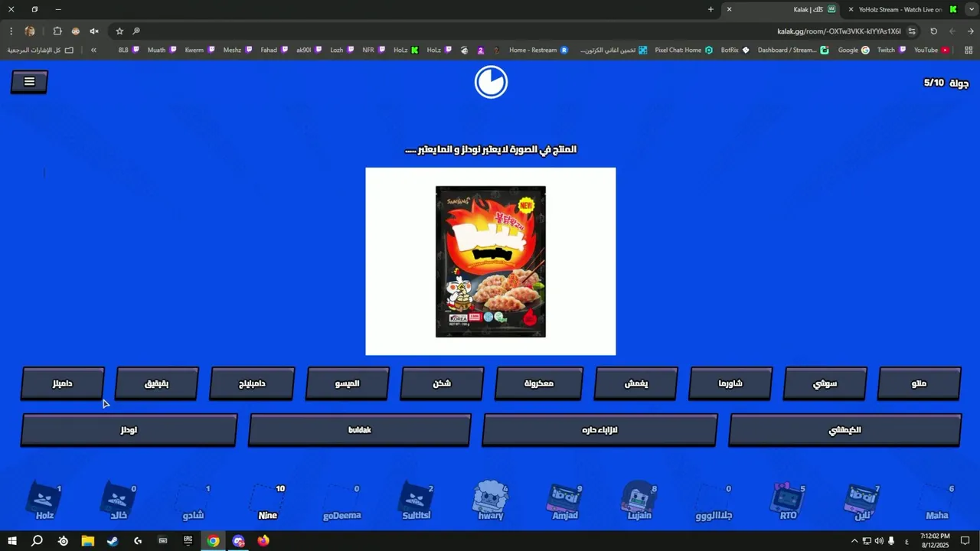Open Epic Games launcher from taskbar

188,541
